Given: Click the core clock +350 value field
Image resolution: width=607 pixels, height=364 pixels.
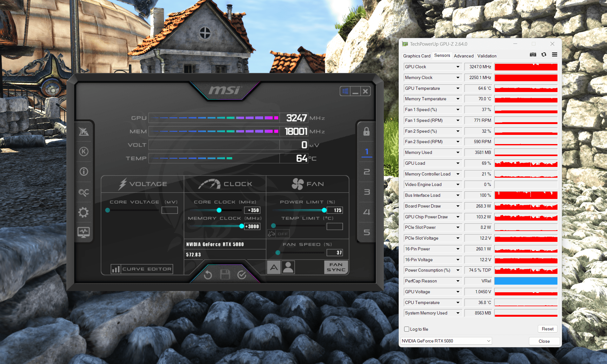Looking at the screenshot, I should pos(252,210).
